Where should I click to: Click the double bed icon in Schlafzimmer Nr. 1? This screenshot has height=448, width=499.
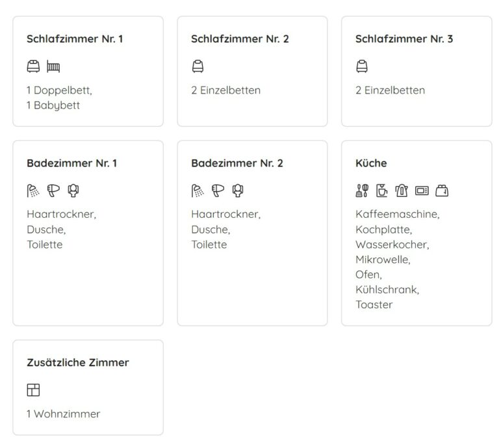click(33, 66)
